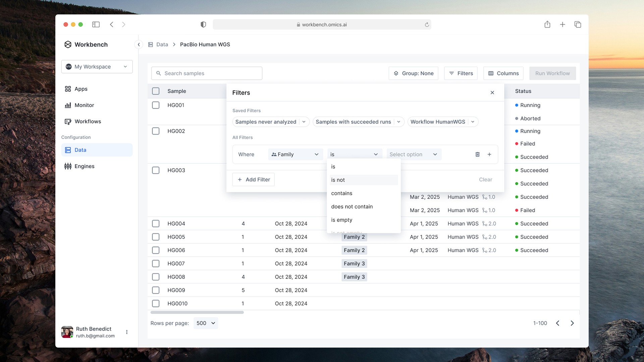Check the HG001 sample checkbox
This screenshot has width=644, height=362.
click(156, 105)
